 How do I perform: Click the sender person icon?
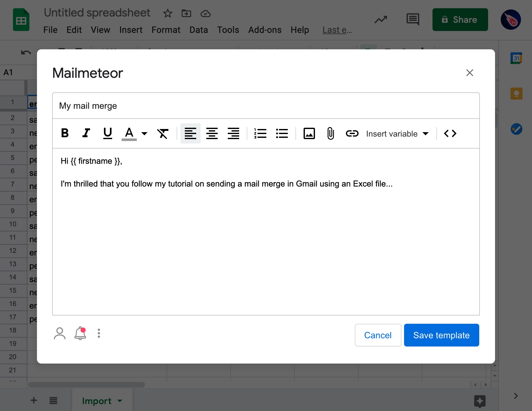60,333
